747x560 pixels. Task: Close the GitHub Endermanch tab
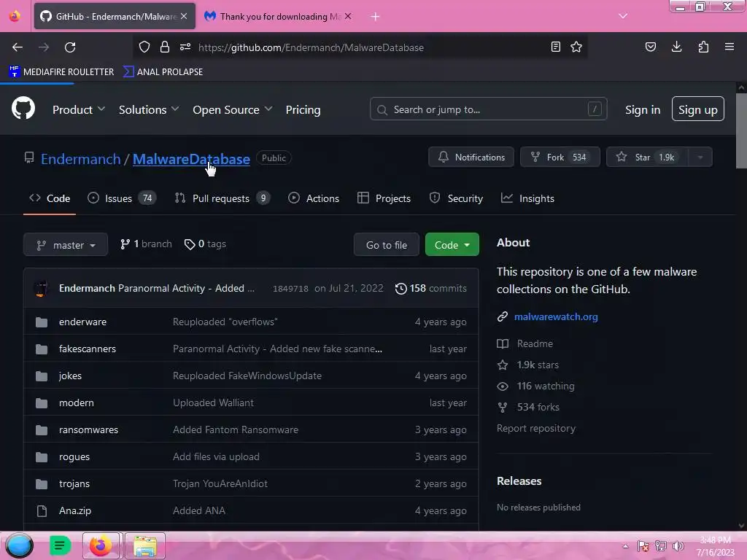point(184,16)
